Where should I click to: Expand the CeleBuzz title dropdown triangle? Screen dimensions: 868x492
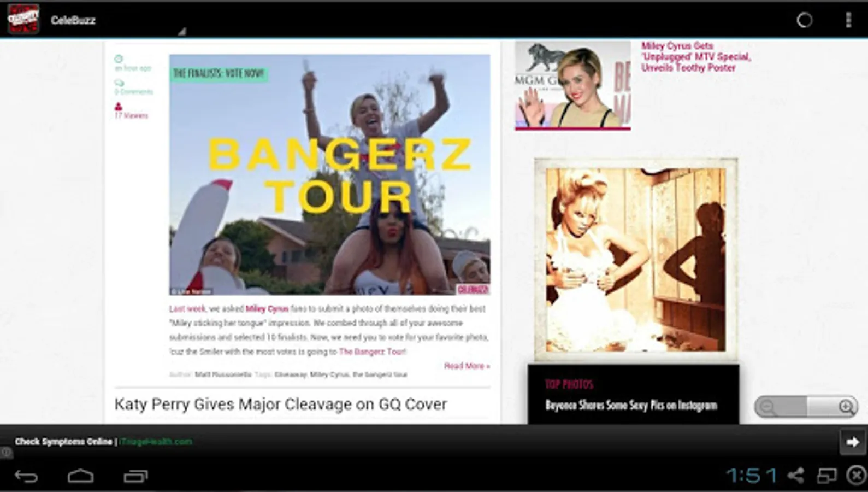(182, 32)
